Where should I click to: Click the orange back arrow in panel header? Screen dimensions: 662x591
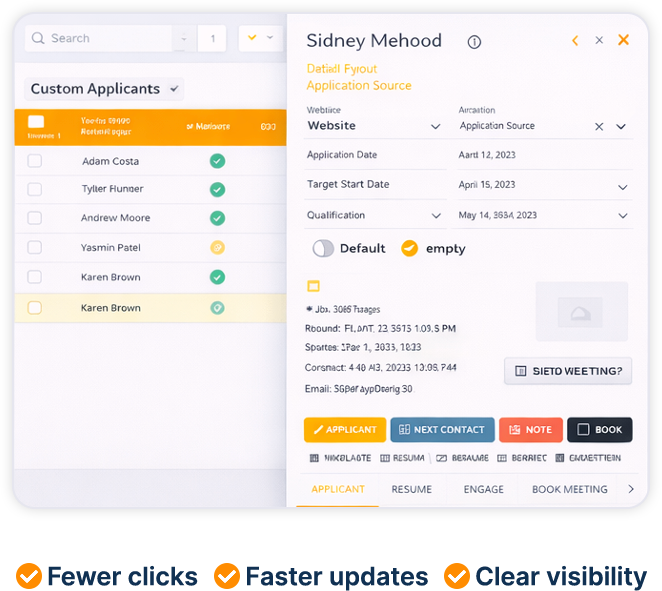(x=575, y=41)
